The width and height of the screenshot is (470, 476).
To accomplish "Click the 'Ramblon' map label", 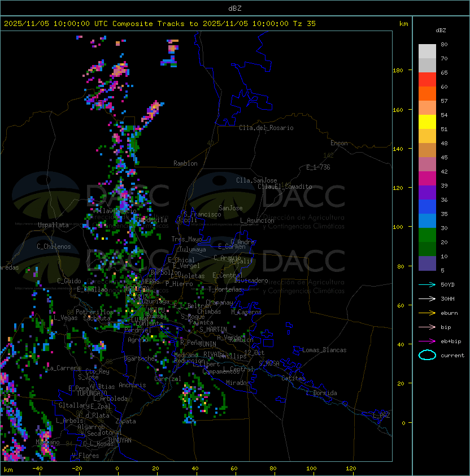I will pyautogui.click(x=185, y=163).
